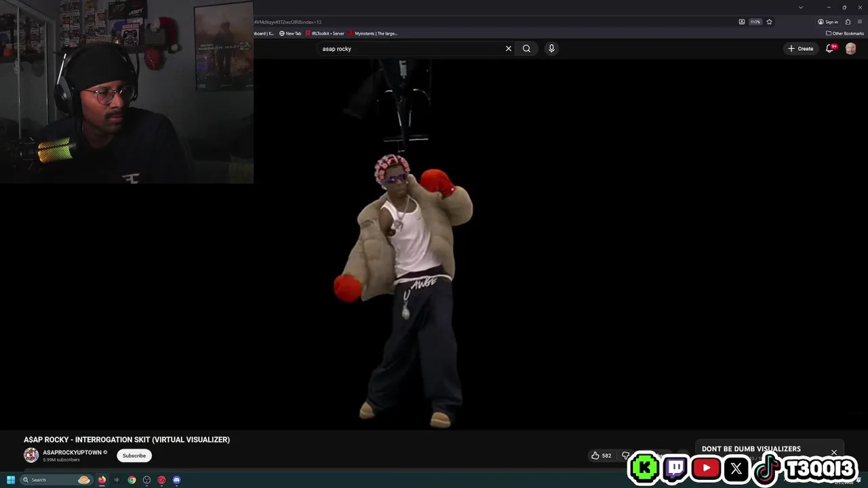Open Discord from the taskbar

[x=176, y=480]
